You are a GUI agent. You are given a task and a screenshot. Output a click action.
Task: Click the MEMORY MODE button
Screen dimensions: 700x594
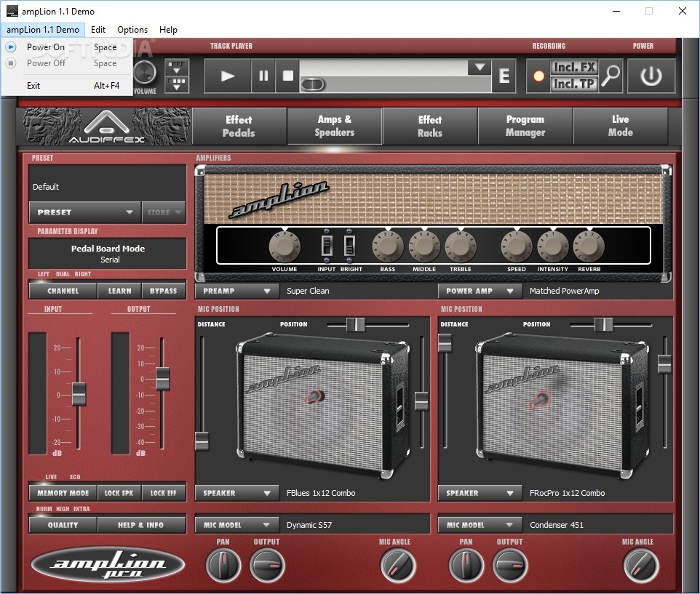click(63, 493)
